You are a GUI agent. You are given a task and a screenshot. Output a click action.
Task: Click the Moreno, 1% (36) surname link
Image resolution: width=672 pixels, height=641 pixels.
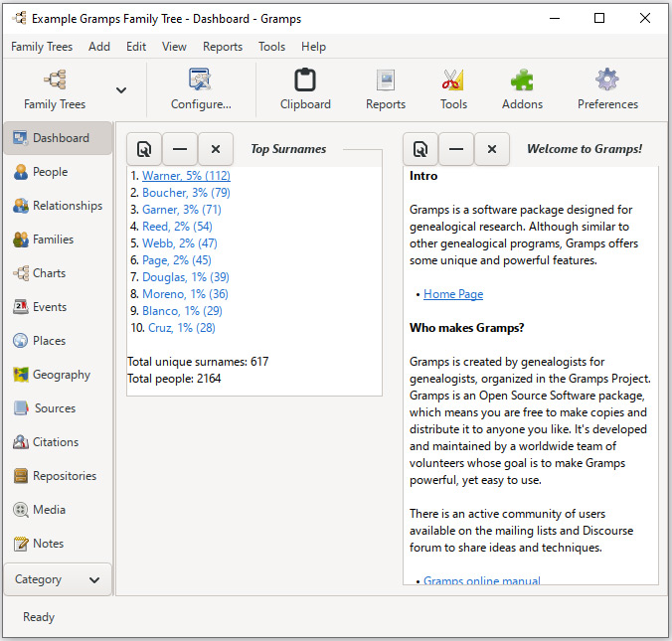[x=185, y=294]
